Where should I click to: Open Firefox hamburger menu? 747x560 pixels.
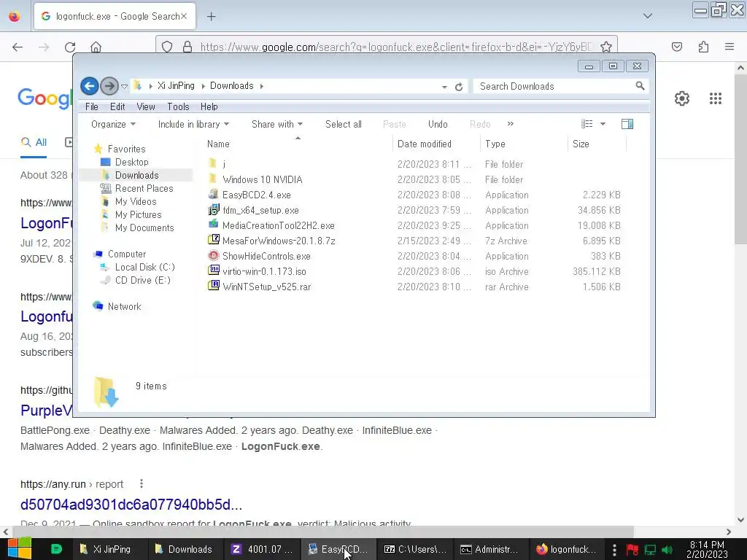pos(729,47)
